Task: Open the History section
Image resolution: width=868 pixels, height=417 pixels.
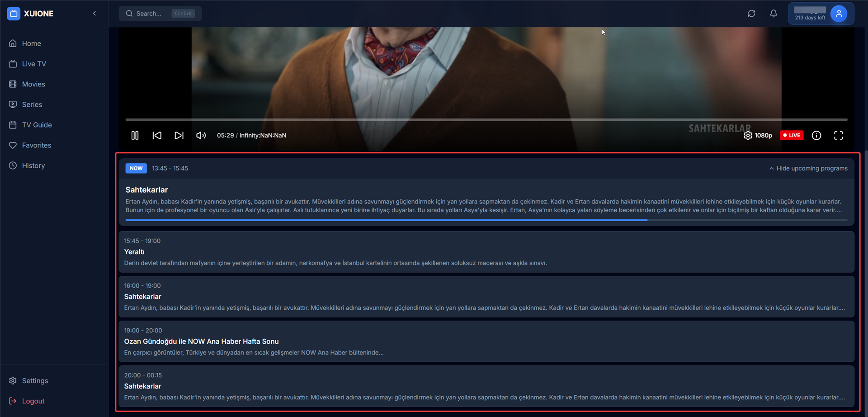Action: [x=33, y=166]
